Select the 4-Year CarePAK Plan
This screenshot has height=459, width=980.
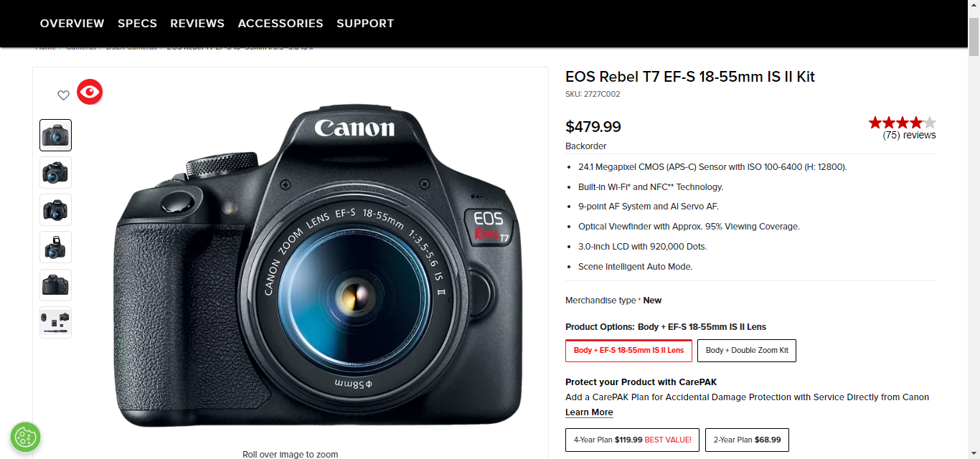632,440
